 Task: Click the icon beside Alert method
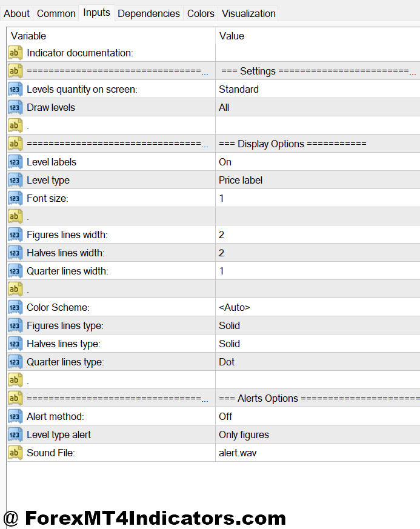coord(15,416)
